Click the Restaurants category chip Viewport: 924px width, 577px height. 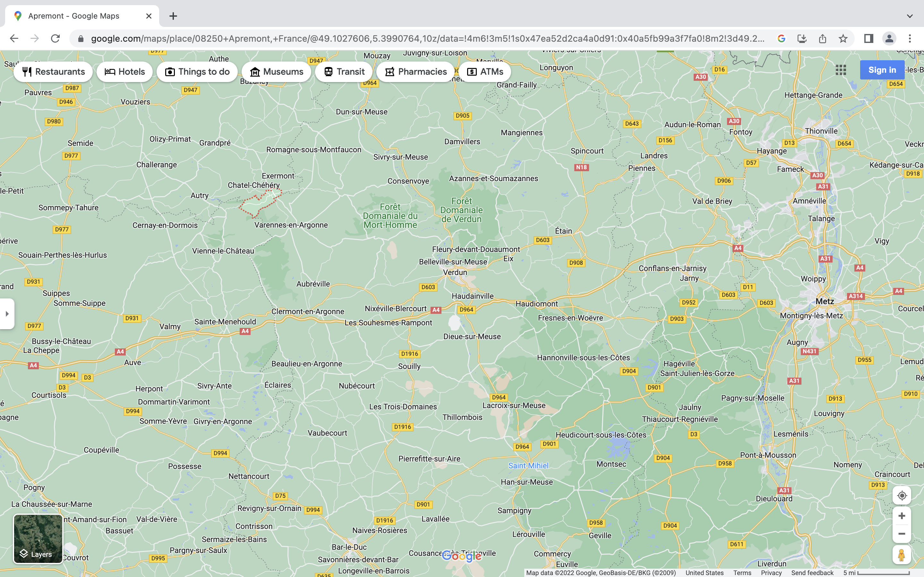pos(54,72)
